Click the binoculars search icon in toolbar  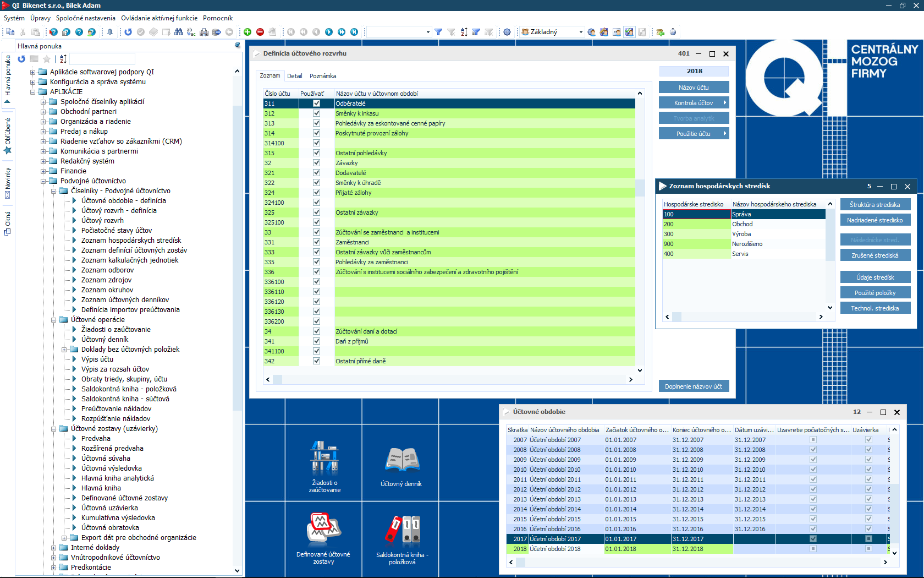pos(178,32)
